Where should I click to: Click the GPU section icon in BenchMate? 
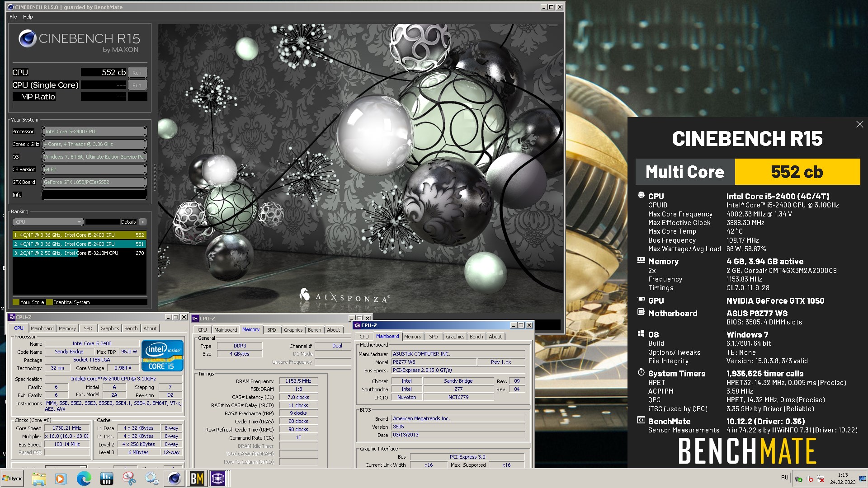click(x=641, y=299)
